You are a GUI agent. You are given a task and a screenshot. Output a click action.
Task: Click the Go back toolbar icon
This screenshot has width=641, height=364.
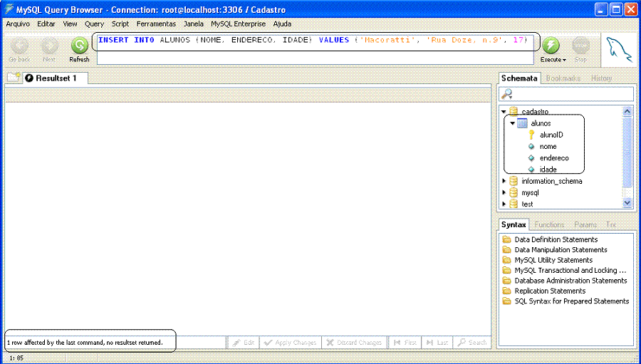(x=19, y=46)
